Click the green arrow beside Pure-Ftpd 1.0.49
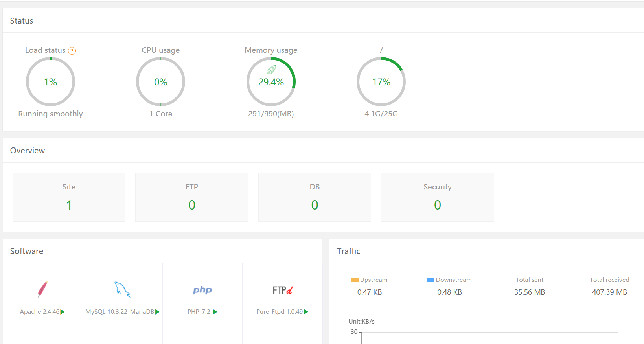Screen dimensions: 644x344 click(x=306, y=312)
